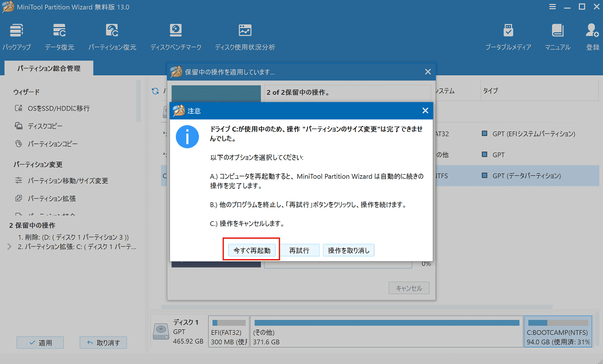The height and width of the screenshot is (364, 603).
Task: Click the タイプ column header
Action: (491, 91)
